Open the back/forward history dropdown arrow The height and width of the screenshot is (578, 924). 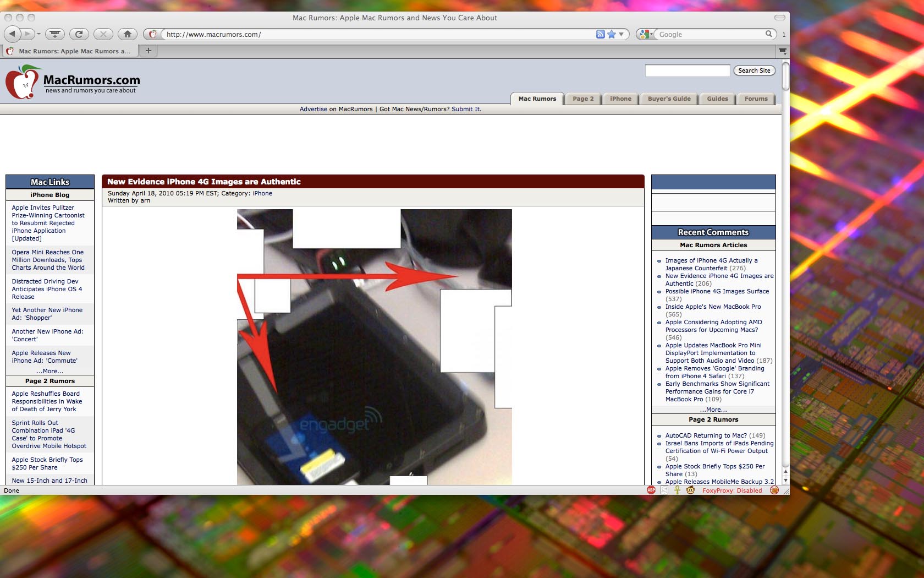[38, 34]
